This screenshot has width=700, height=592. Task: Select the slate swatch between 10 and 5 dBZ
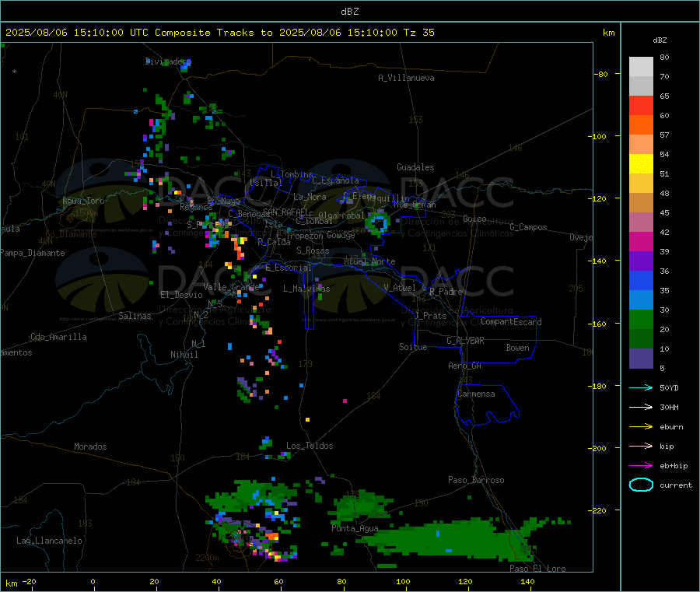point(641,359)
